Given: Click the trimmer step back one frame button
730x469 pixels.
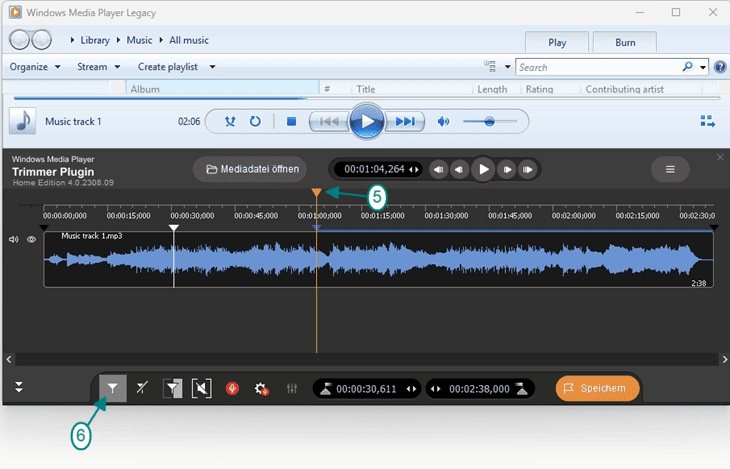Looking at the screenshot, I should [459, 170].
